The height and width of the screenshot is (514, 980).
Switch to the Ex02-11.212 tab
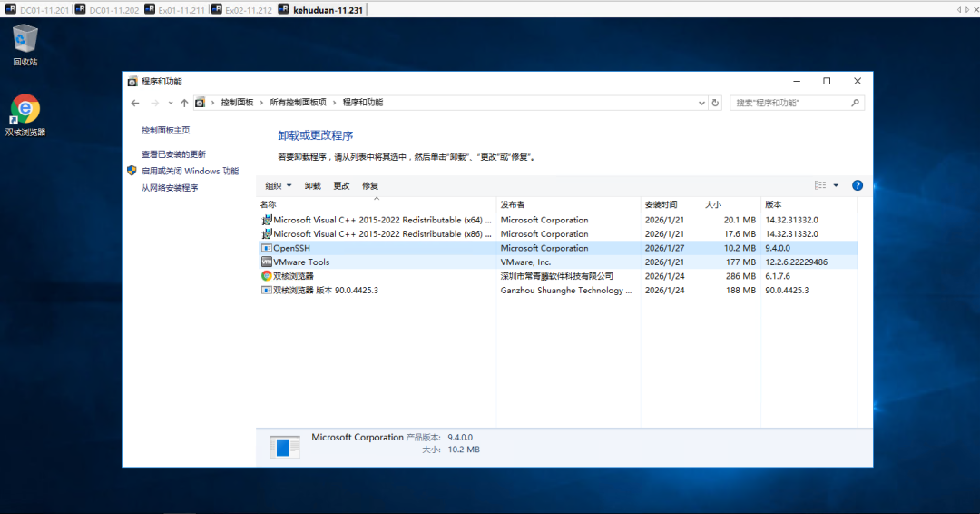pos(242,9)
